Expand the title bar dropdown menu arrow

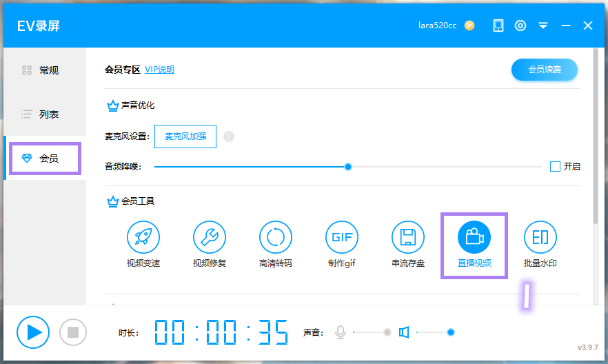543,26
